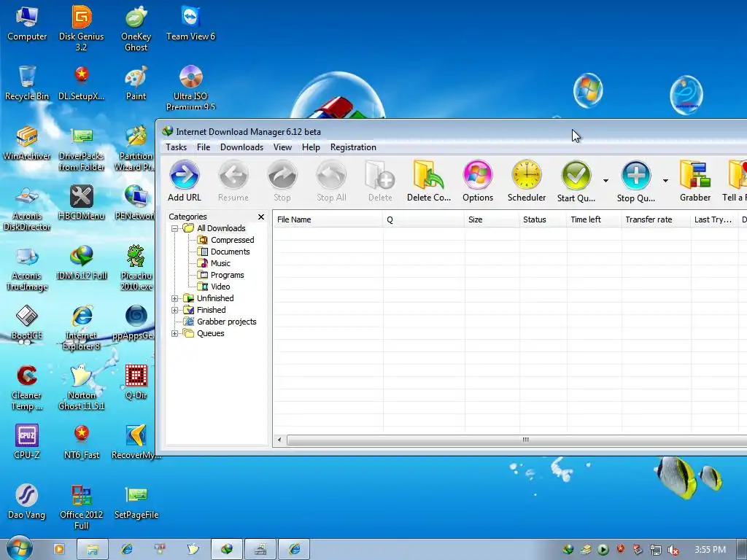The image size is (747, 560).
Task: Select WinArchiver desktop icon
Action: (x=27, y=143)
